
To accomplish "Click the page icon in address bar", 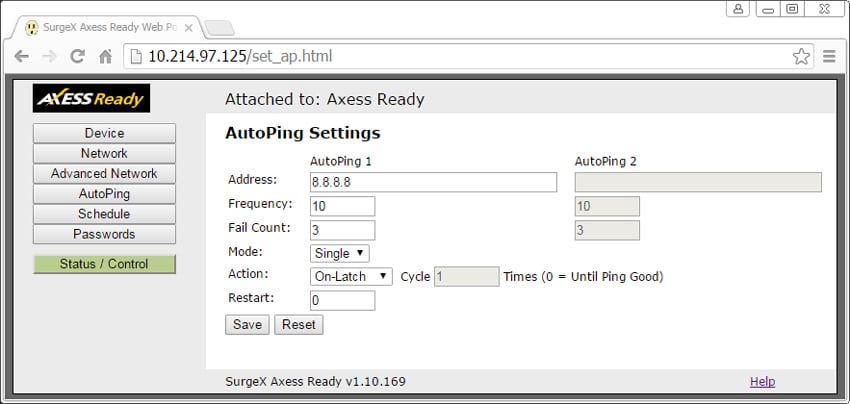I will pos(137,56).
